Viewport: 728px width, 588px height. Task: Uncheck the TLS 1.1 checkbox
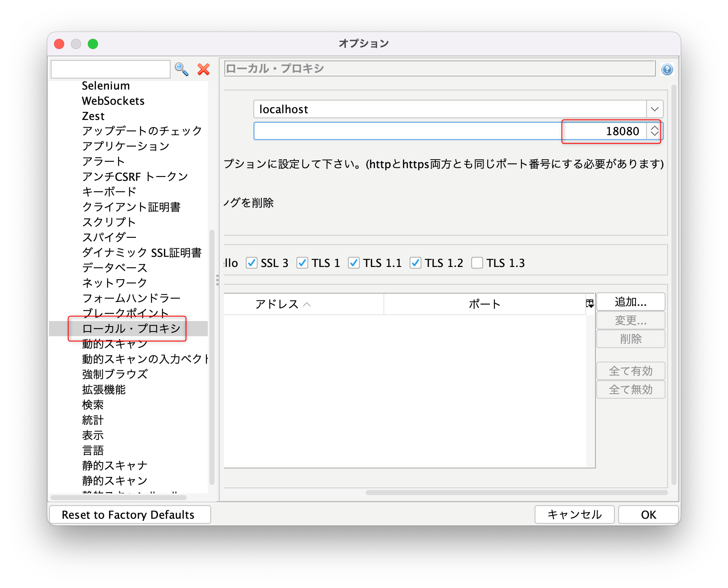click(x=354, y=263)
